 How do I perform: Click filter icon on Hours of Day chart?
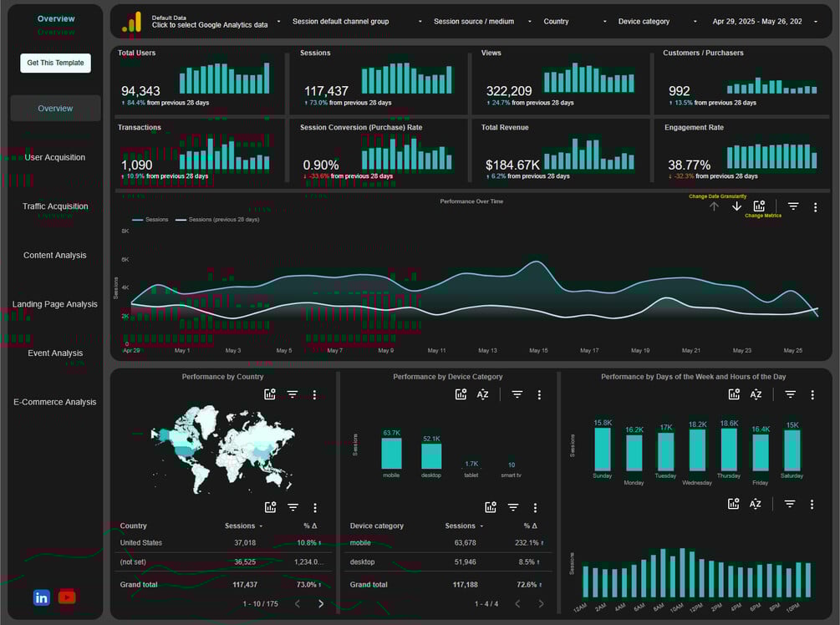pos(790,504)
